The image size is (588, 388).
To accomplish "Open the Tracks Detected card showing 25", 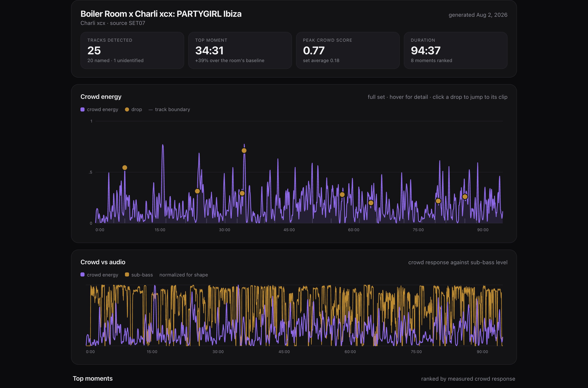I will tap(132, 50).
